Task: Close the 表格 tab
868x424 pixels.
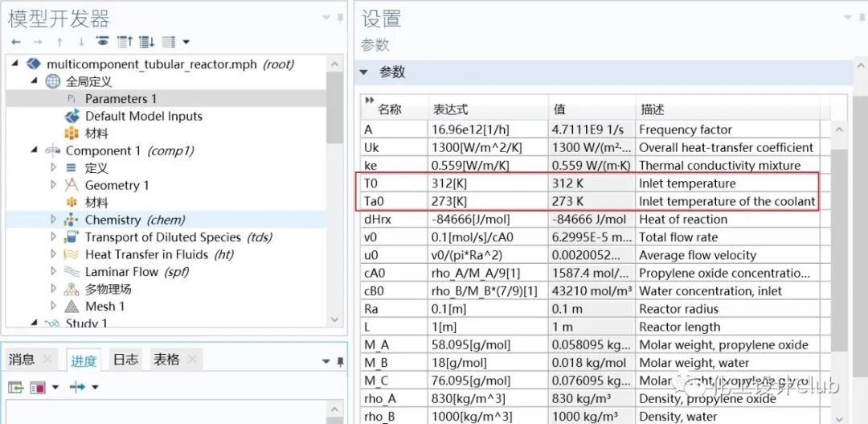Action: click(192, 360)
